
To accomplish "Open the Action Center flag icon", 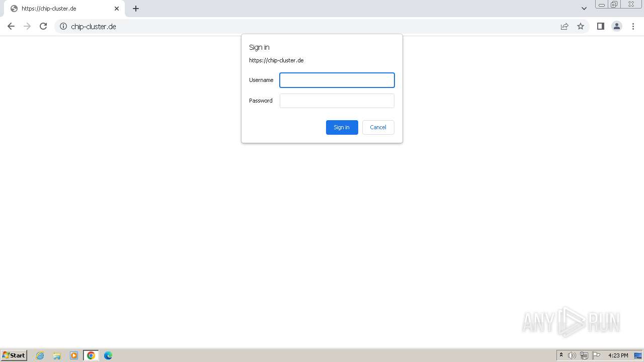I will tap(596, 355).
